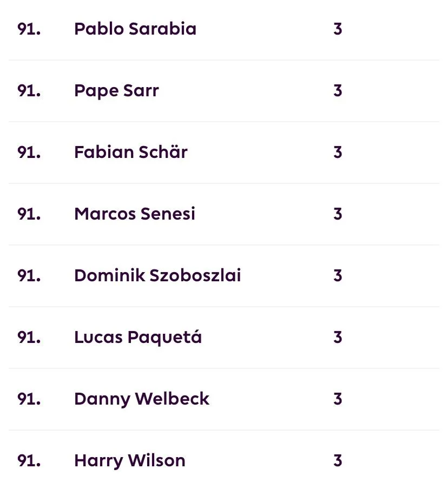
Task: Click the stat value in Harry Wilson's row
Action: 338,461
